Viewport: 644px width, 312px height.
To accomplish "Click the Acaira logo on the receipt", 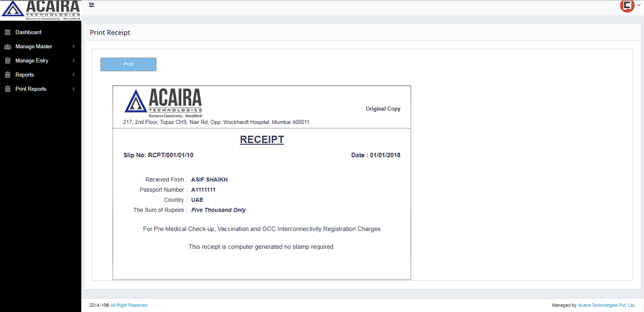I will click(x=163, y=103).
